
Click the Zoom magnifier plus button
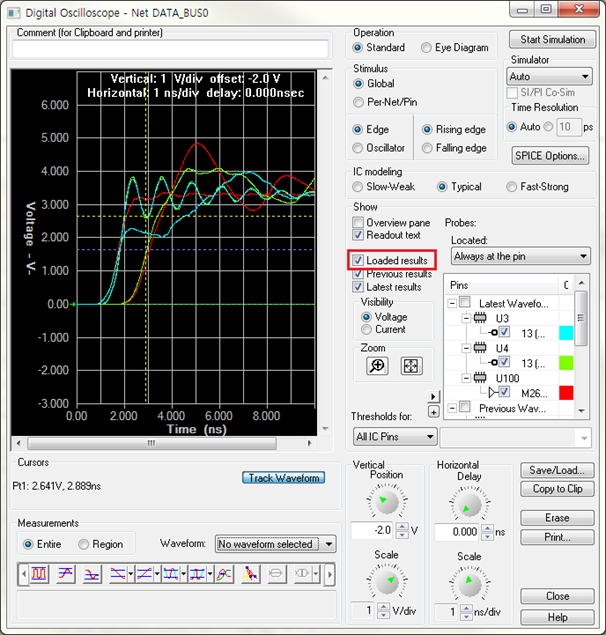pyautogui.click(x=377, y=366)
